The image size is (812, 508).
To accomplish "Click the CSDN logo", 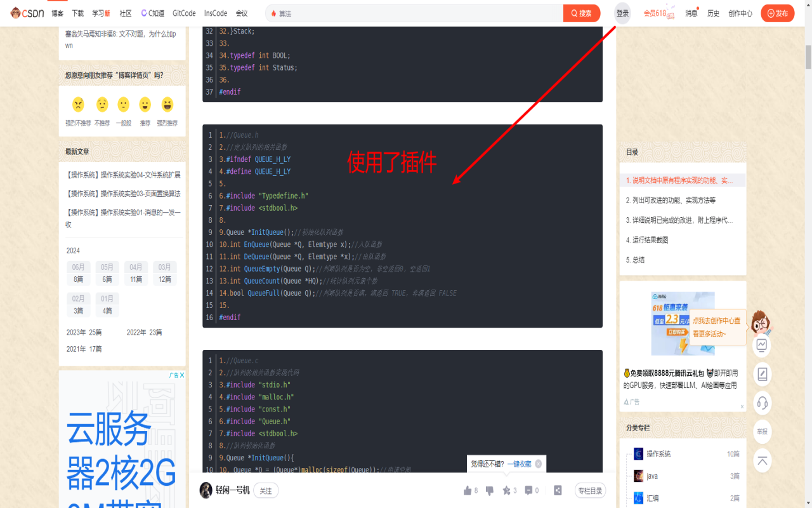I will click(x=27, y=13).
